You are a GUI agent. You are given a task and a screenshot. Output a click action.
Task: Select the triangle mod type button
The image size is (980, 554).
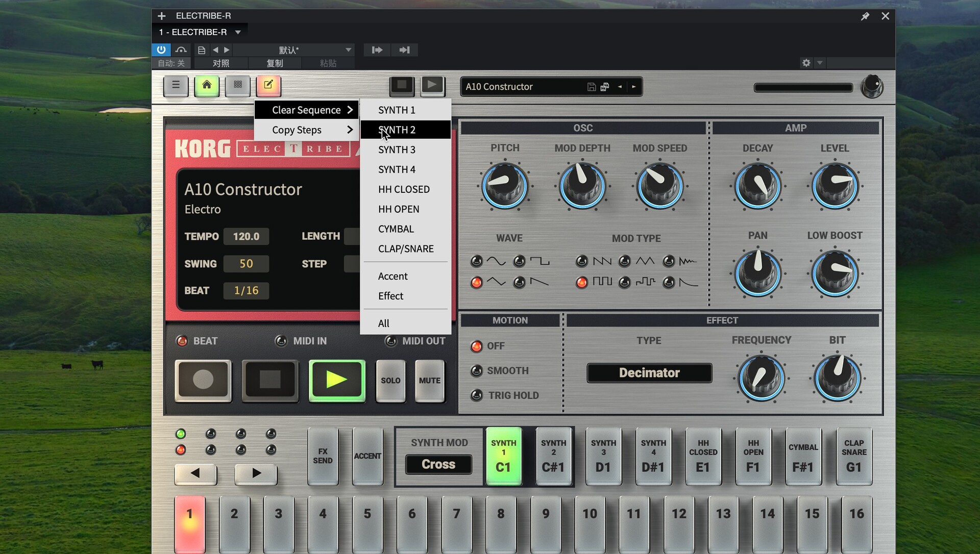coord(624,261)
